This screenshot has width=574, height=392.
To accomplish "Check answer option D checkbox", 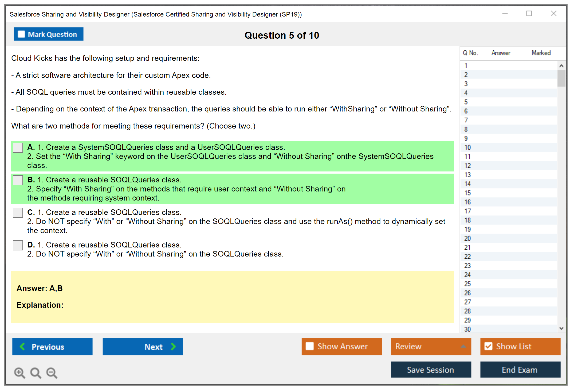I will pyautogui.click(x=18, y=245).
